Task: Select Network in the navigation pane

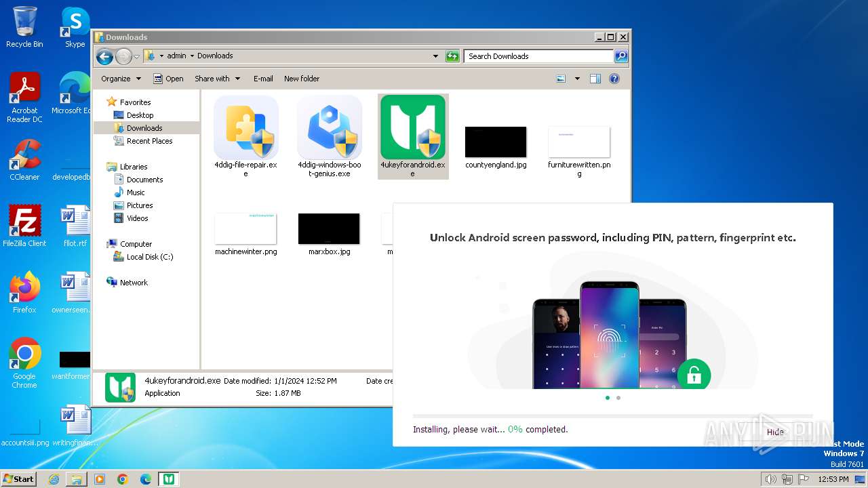Action: tap(134, 283)
